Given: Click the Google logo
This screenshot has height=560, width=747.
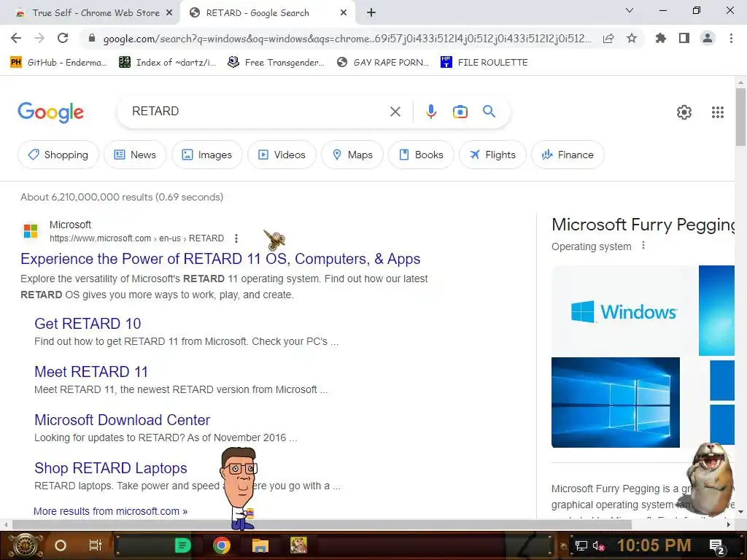Looking at the screenshot, I should 50,112.
